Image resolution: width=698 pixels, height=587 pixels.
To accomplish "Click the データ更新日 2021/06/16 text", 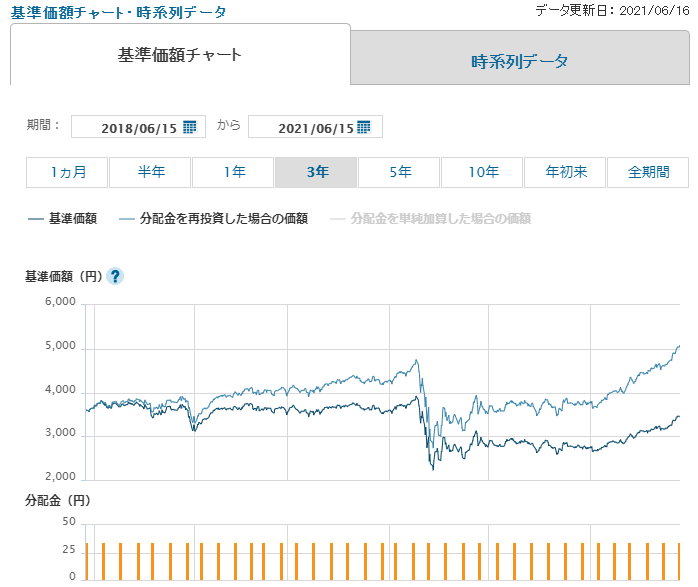I will [x=612, y=10].
